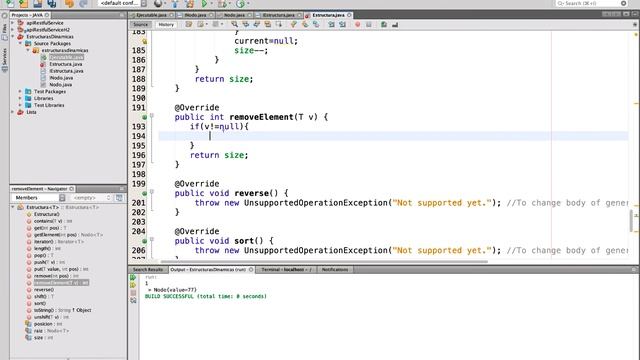This screenshot has width=640, height=360.
Task: Expand the Test Packages node
Action: pos(20,91)
